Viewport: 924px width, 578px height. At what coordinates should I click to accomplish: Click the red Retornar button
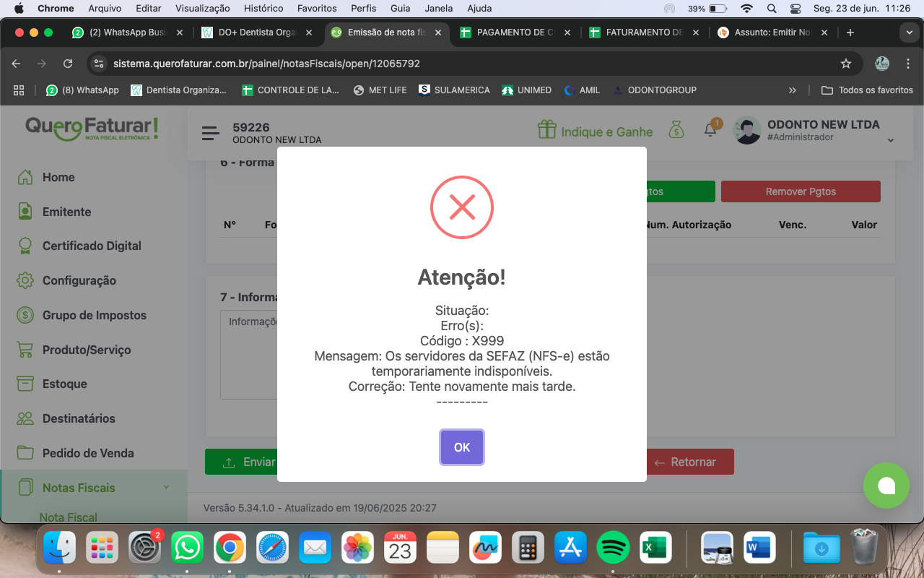[686, 462]
